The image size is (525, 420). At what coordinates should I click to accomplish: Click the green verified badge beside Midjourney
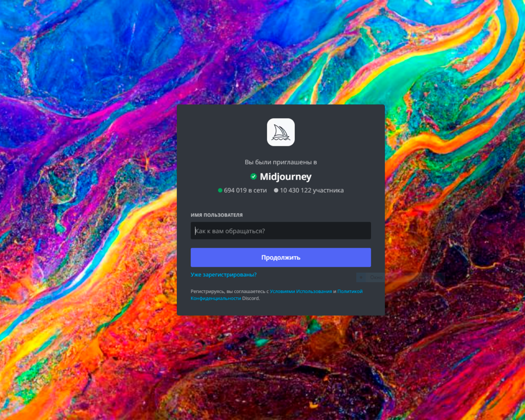(x=253, y=176)
